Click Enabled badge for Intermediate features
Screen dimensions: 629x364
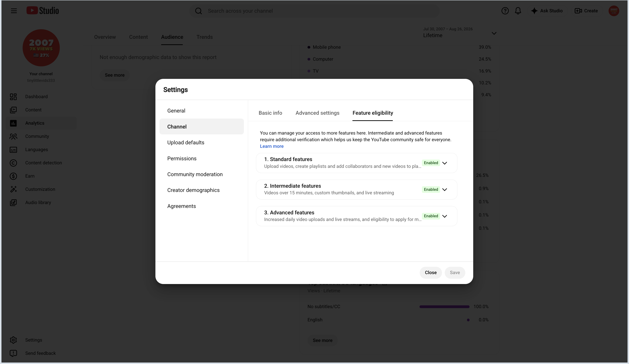pyautogui.click(x=431, y=190)
